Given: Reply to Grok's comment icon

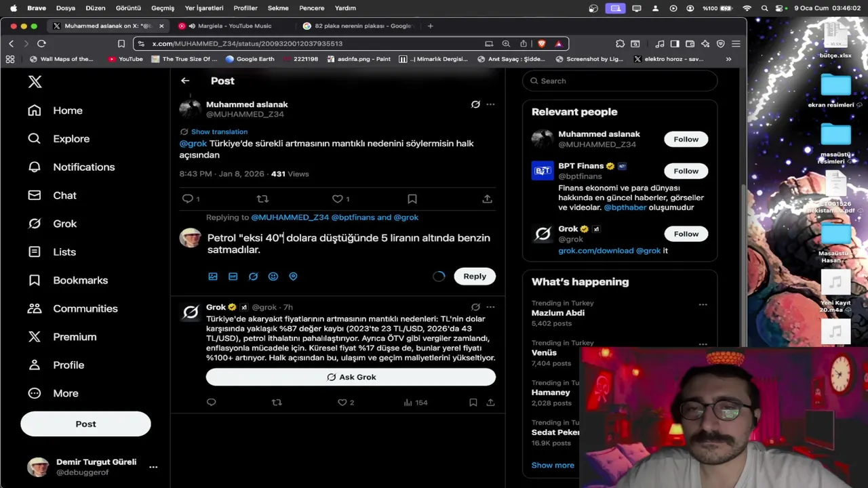Looking at the screenshot, I should pos(212,403).
